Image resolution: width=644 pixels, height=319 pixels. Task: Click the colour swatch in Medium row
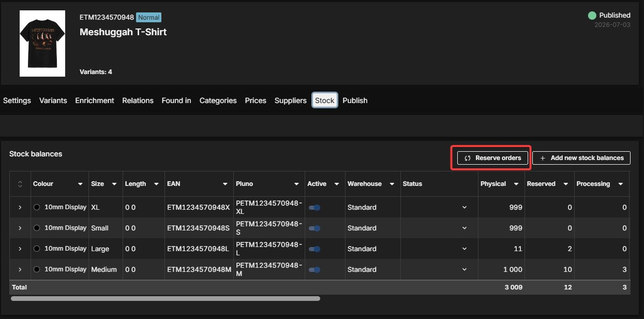(37, 269)
